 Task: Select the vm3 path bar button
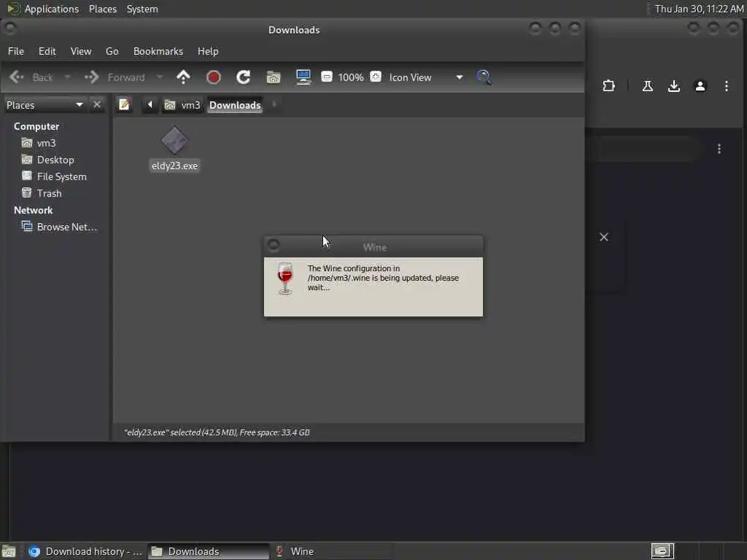pos(183,105)
